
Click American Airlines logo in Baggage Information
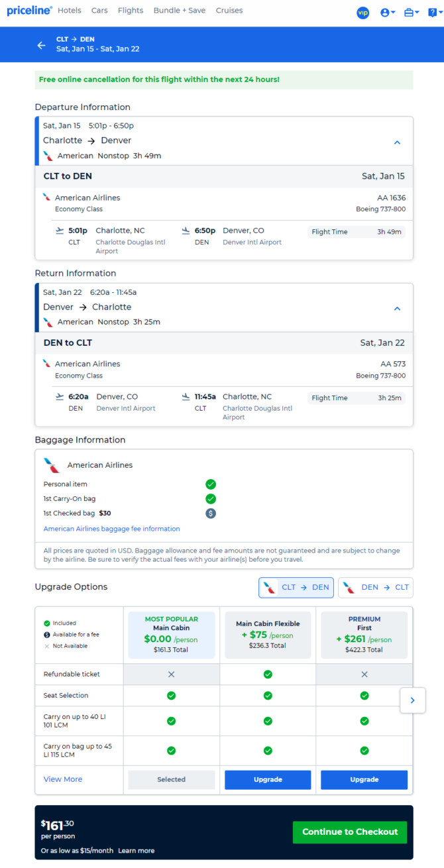pos(52,465)
